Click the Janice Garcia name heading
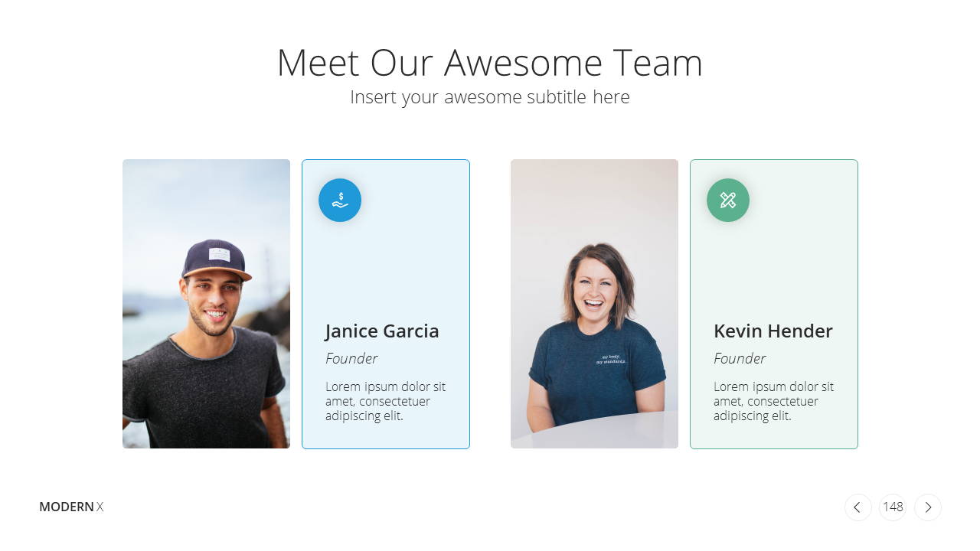The width and height of the screenshot is (980, 551). [382, 331]
